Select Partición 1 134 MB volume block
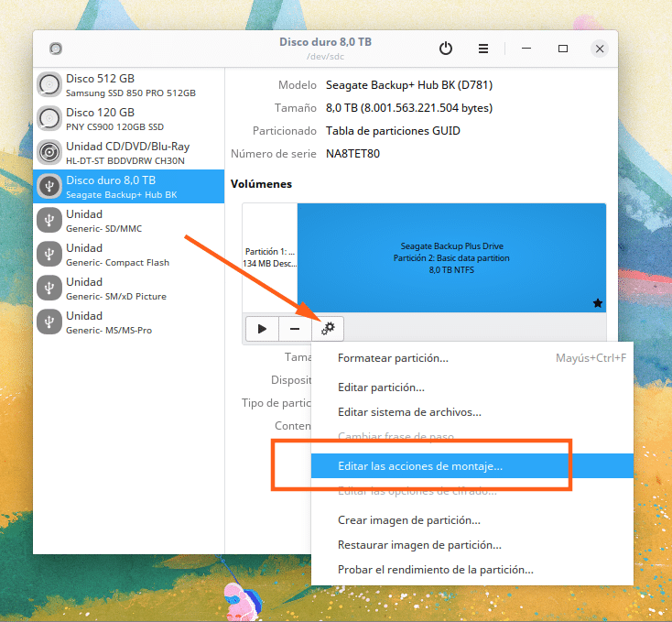672x622 pixels. 269,257
